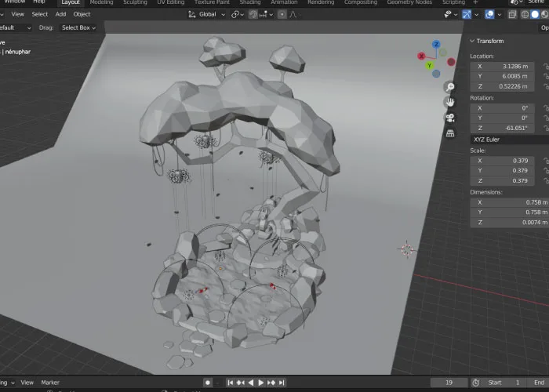
Task: Switch to wireframe viewport shading
Action: pos(525,14)
